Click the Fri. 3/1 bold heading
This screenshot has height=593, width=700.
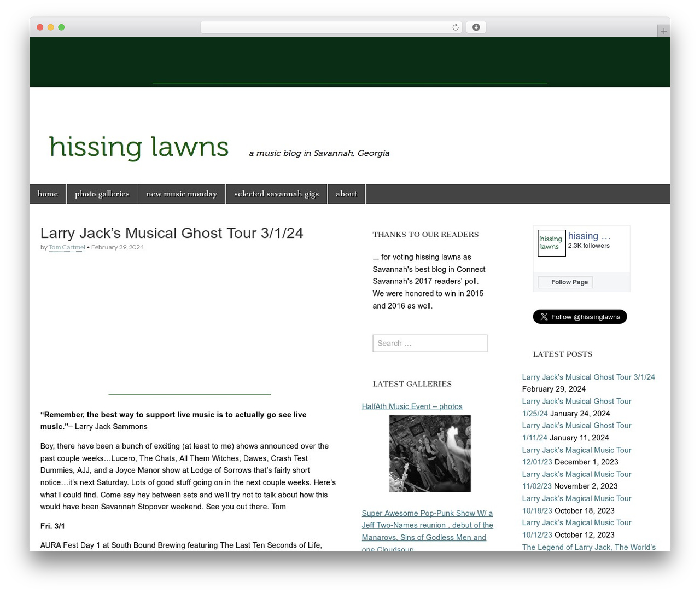point(52,526)
